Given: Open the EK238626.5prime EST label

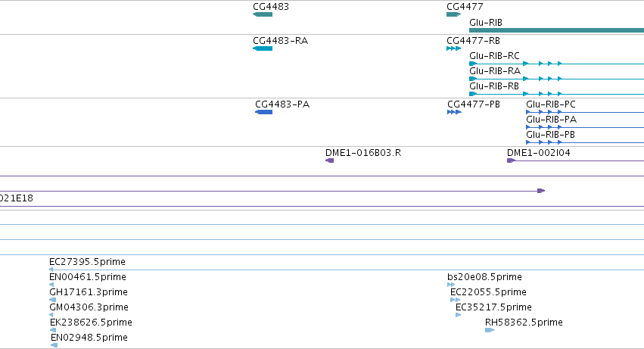Looking at the screenshot, I should 91,323.
